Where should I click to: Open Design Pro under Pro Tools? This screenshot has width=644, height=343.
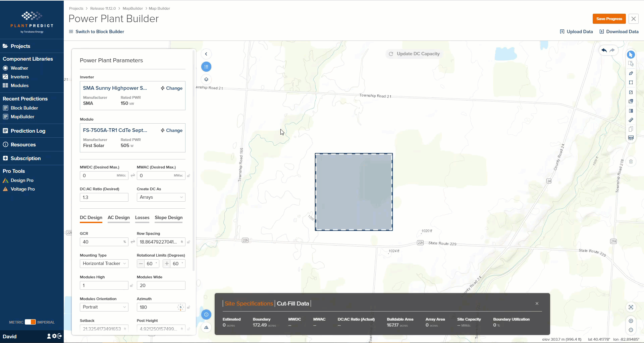pos(22,180)
